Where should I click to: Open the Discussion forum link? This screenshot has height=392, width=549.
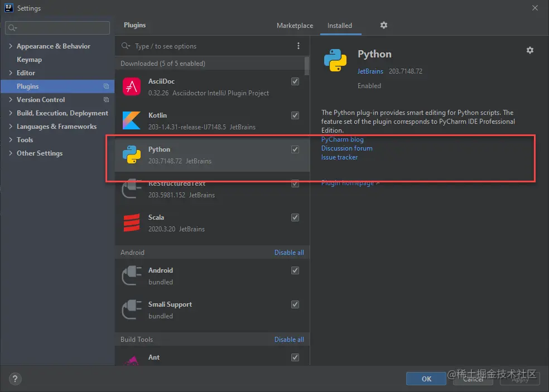[347, 148]
